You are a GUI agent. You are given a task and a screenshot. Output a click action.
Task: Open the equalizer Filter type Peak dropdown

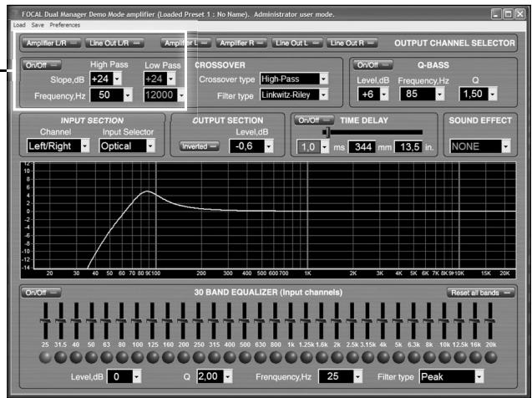479,376
